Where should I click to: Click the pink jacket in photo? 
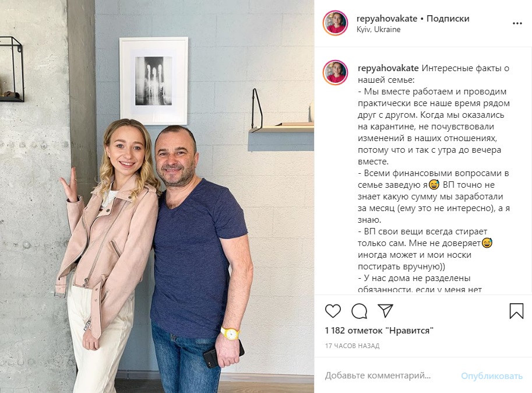[107, 248]
